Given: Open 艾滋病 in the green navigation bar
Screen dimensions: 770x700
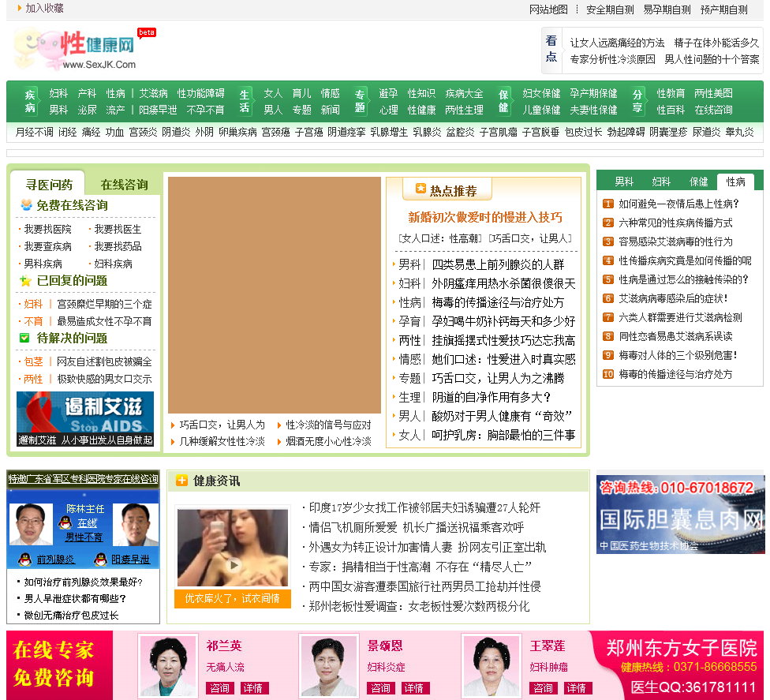Looking at the screenshot, I should (x=153, y=93).
